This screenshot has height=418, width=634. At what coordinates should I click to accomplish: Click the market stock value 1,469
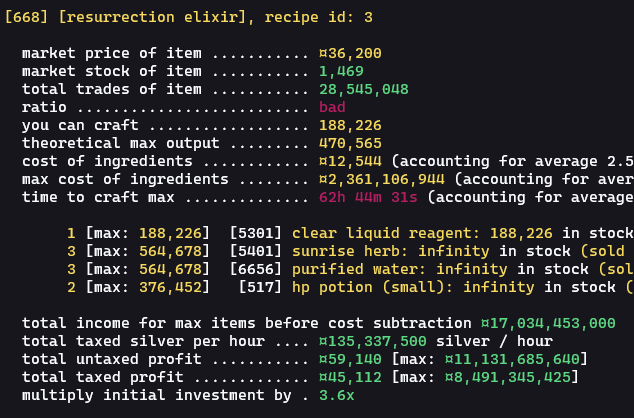pos(341,72)
